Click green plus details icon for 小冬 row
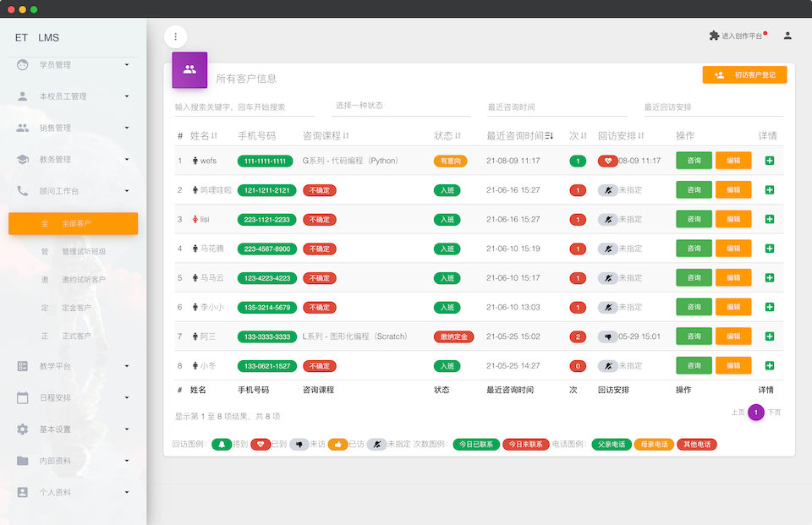This screenshot has width=812, height=525. (769, 366)
